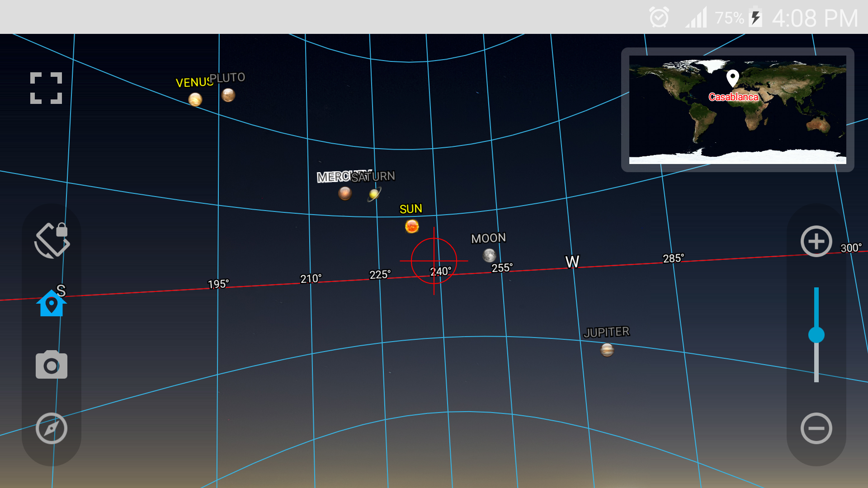Zoom in with the plus button
Image resolution: width=868 pixels, height=488 pixels.
(816, 241)
